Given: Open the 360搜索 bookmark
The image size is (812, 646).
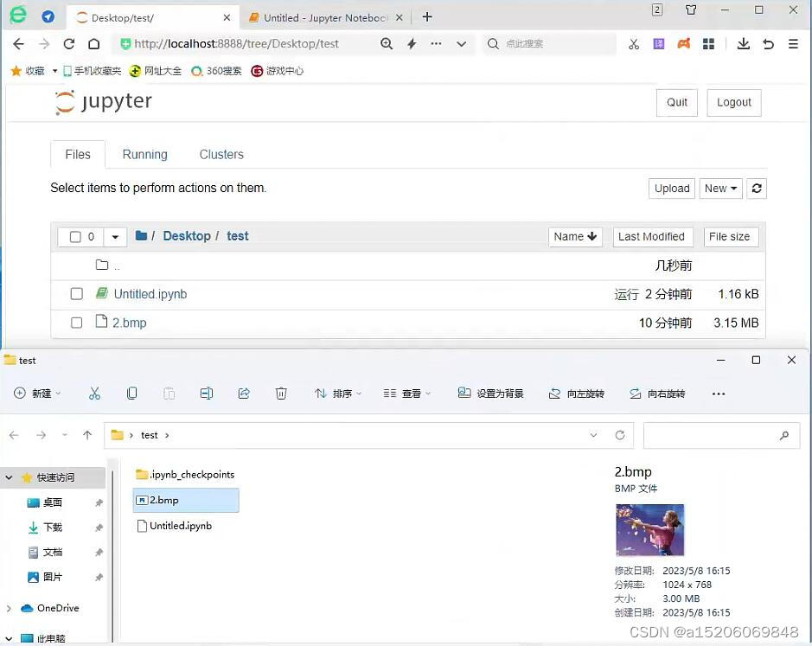Looking at the screenshot, I should pyautogui.click(x=216, y=71).
